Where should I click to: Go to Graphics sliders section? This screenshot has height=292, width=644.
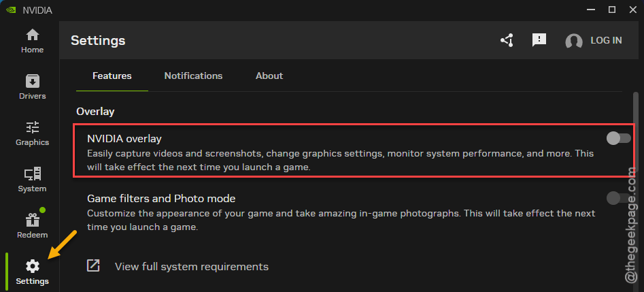[x=33, y=133]
